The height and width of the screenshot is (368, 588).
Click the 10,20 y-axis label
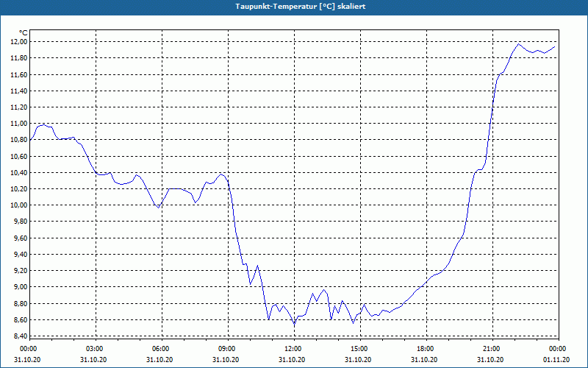21,189
